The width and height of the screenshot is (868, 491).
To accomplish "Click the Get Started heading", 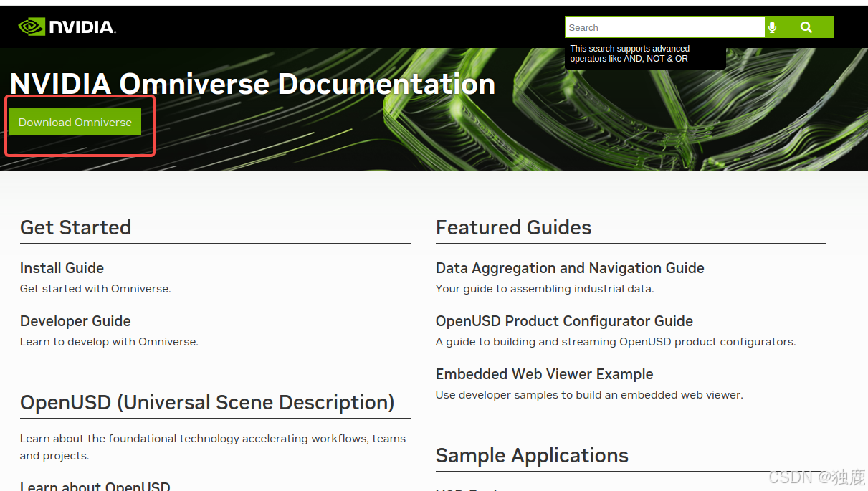I will [75, 227].
